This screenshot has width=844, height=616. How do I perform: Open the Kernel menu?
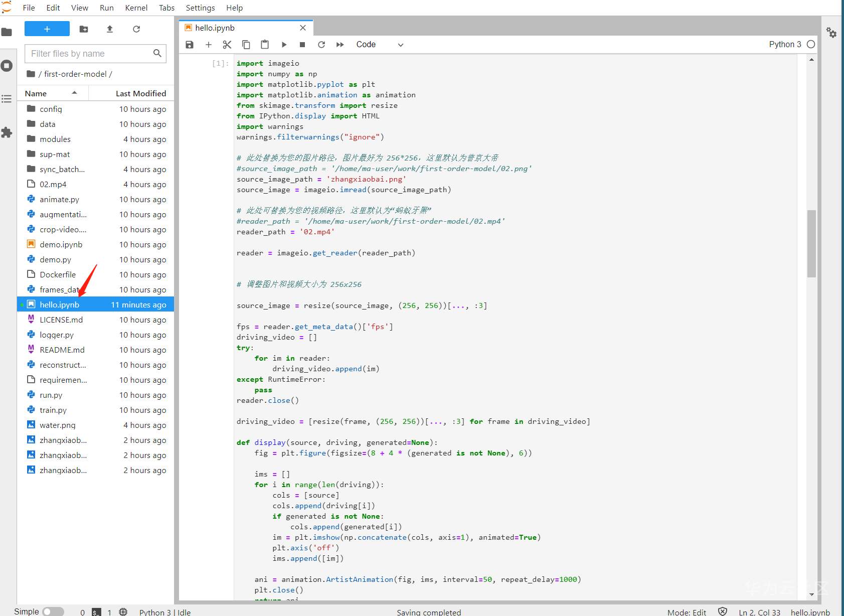(136, 8)
